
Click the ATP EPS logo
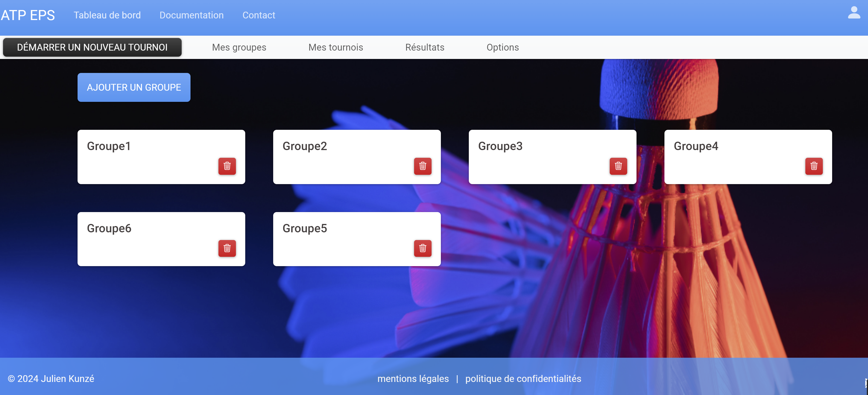pyautogui.click(x=28, y=15)
